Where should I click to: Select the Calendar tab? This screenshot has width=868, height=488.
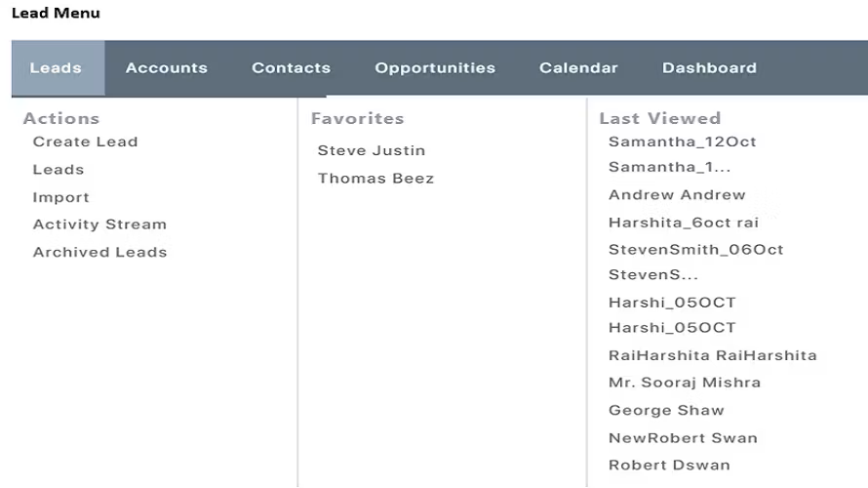coord(578,68)
